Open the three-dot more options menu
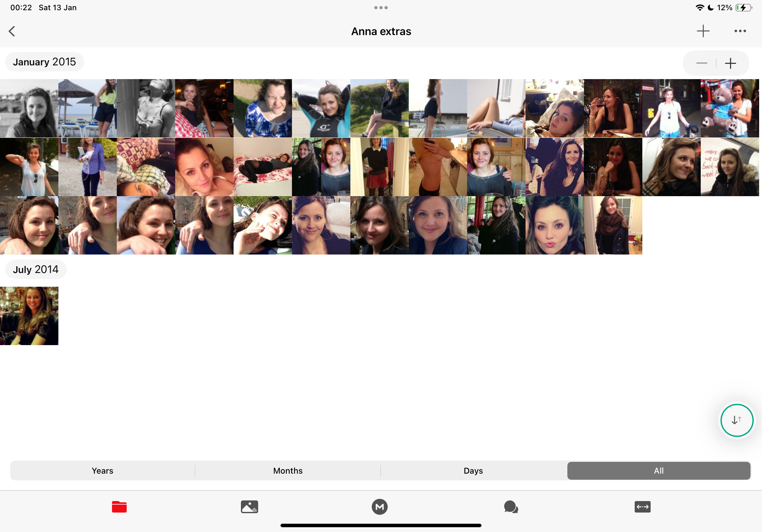The height and width of the screenshot is (532, 762). click(x=740, y=31)
